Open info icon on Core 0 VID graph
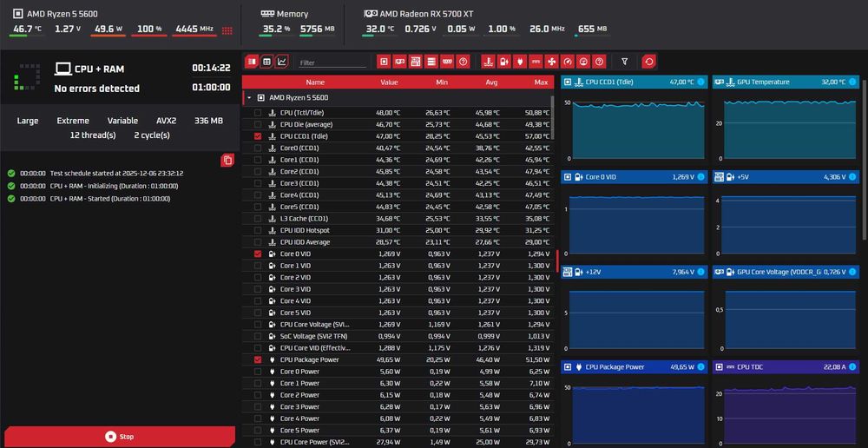The image size is (868, 448). pyautogui.click(x=700, y=177)
